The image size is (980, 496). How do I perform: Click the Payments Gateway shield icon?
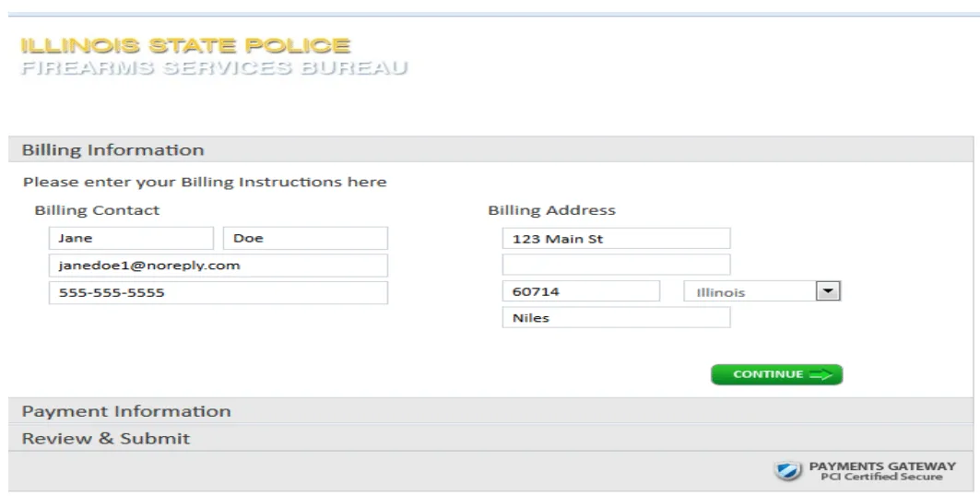(x=787, y=470)
